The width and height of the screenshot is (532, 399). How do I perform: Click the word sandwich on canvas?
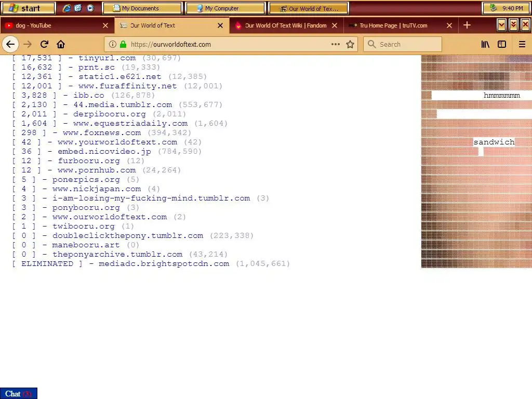point(494,142)
